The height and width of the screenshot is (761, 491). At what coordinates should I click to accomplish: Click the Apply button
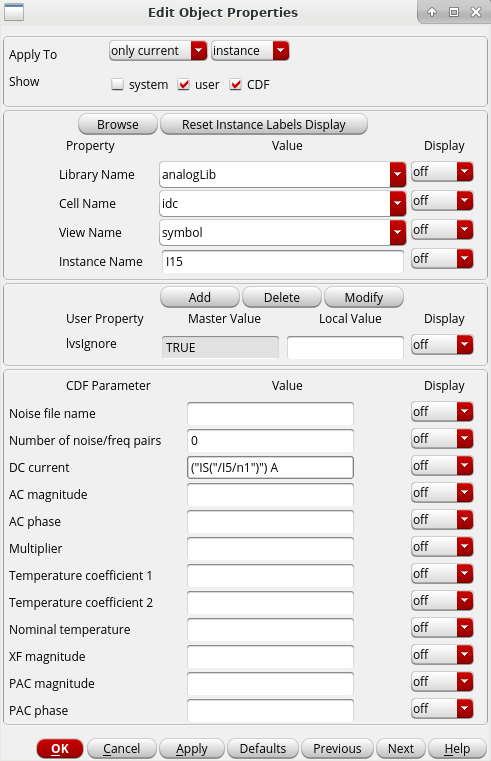tap(192, 749)
